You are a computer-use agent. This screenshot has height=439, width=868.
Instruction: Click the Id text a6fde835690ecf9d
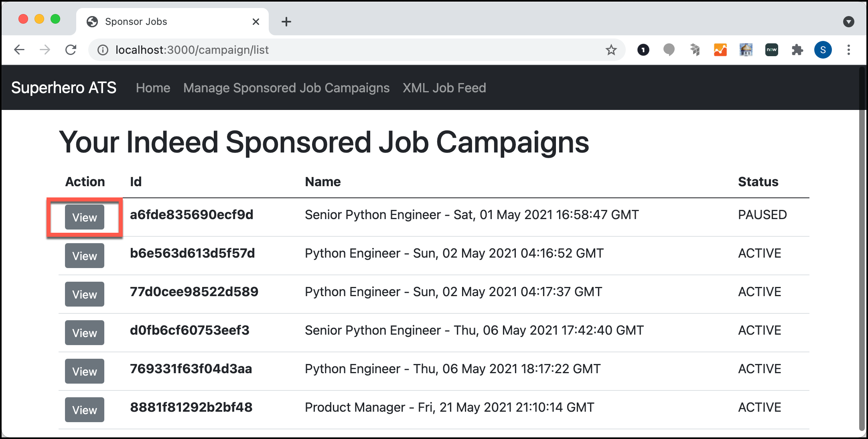192,215
